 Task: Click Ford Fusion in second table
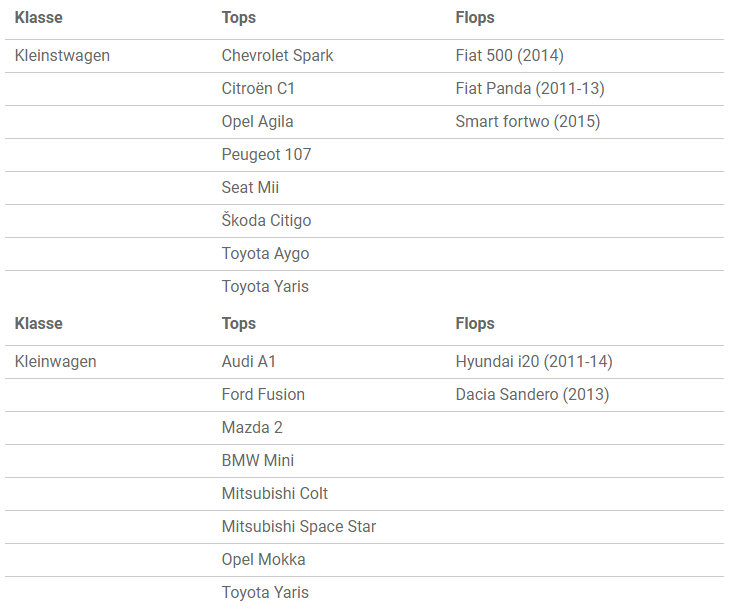click(263, 395)
